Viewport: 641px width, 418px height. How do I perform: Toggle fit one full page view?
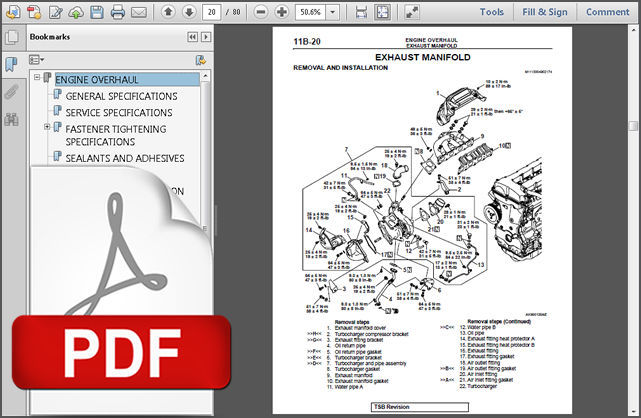coord(383,12)
